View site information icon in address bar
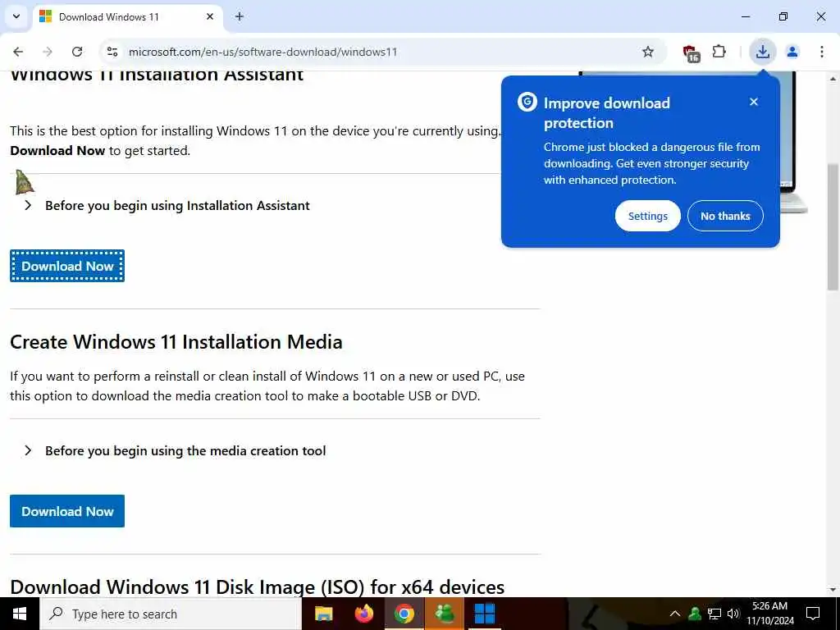This screenshot has height=630, width=840. coord(112,52)
